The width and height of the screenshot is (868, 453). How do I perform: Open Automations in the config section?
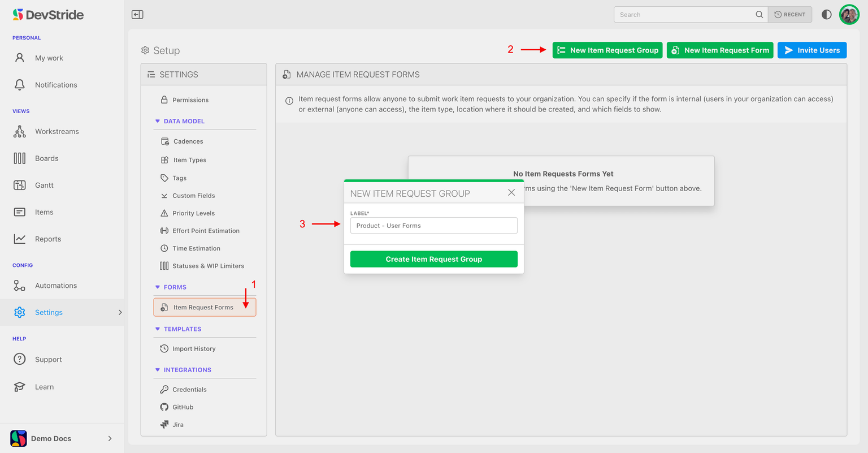coord(55,286)
